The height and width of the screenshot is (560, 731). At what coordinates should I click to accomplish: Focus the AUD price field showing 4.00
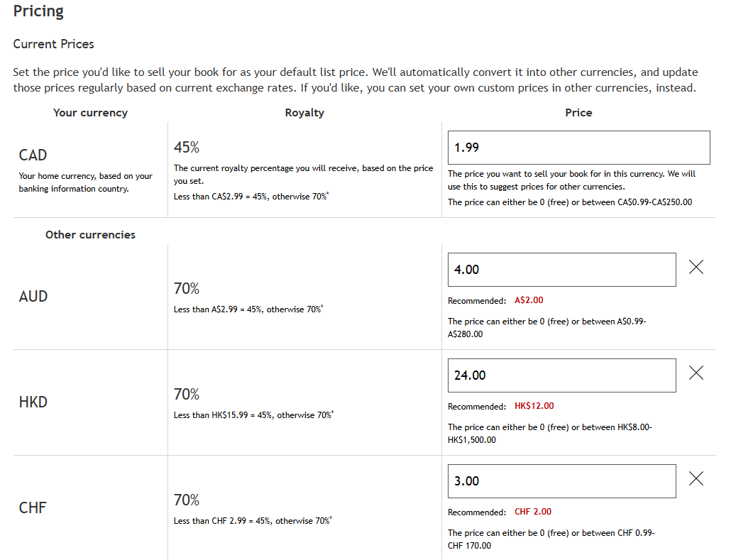tap(561, 270)
